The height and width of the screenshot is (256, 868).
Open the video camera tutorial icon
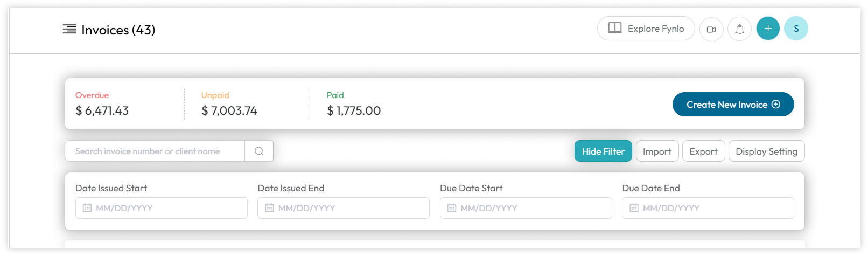pyautogui.click(x=711, y=29)
